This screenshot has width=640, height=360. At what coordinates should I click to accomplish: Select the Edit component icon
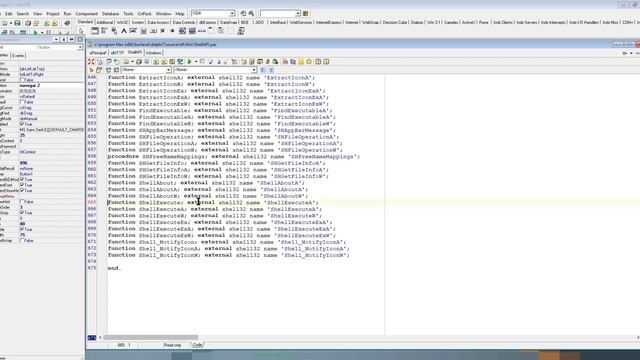[x=133, y=31]
